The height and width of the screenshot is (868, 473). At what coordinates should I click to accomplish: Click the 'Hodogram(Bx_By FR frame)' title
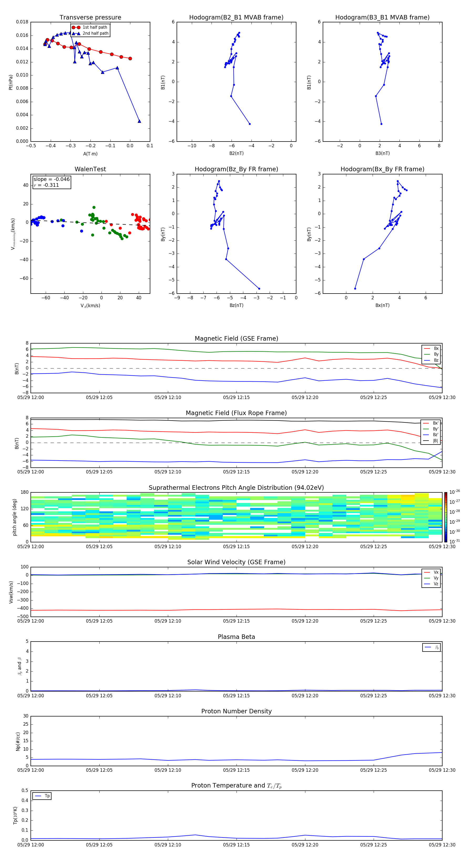coord(382,169)
